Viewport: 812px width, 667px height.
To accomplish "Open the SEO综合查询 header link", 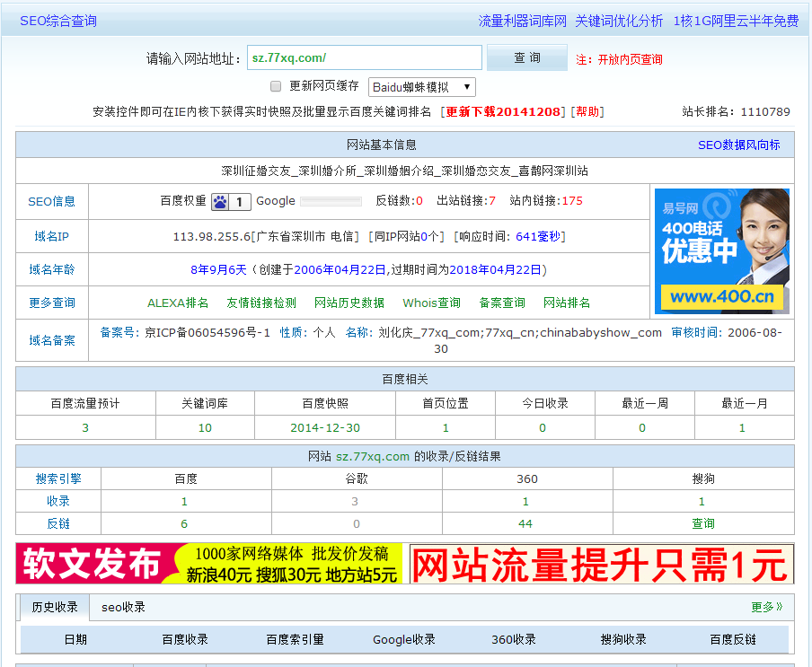I will coord(58,21).
